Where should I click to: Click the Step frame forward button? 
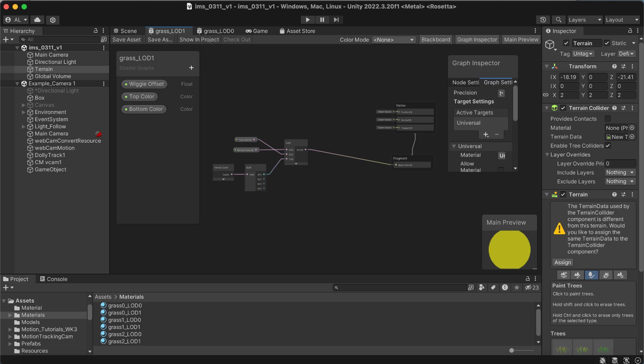coord(336,20)
